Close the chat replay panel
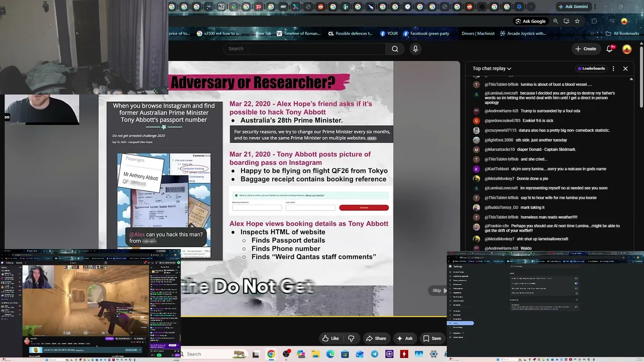 [x=625, y=68]
